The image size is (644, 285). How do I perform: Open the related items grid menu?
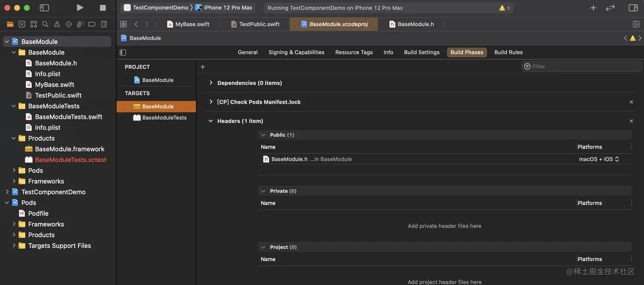click(x=124, y=24)
